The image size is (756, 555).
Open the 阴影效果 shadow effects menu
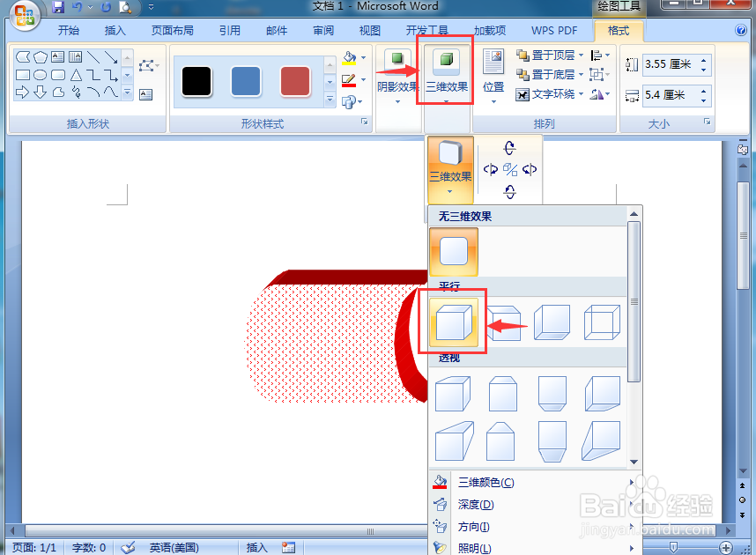397,78
